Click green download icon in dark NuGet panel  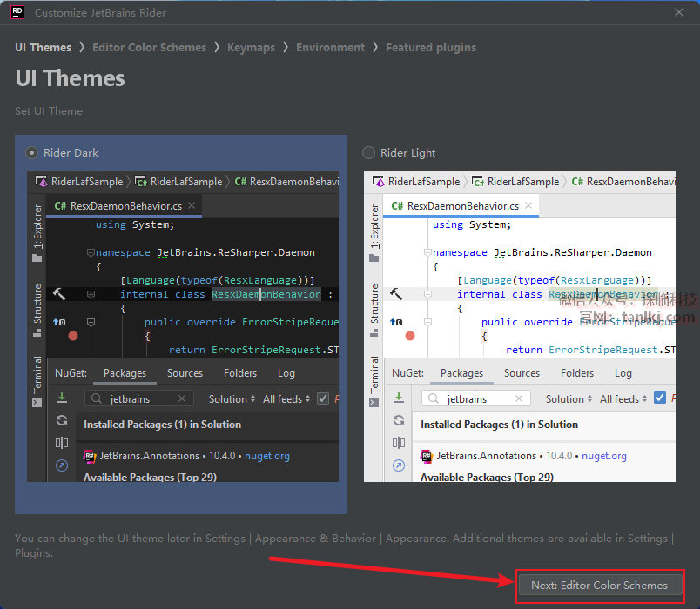pyautogui.click(x=62, y=398)
